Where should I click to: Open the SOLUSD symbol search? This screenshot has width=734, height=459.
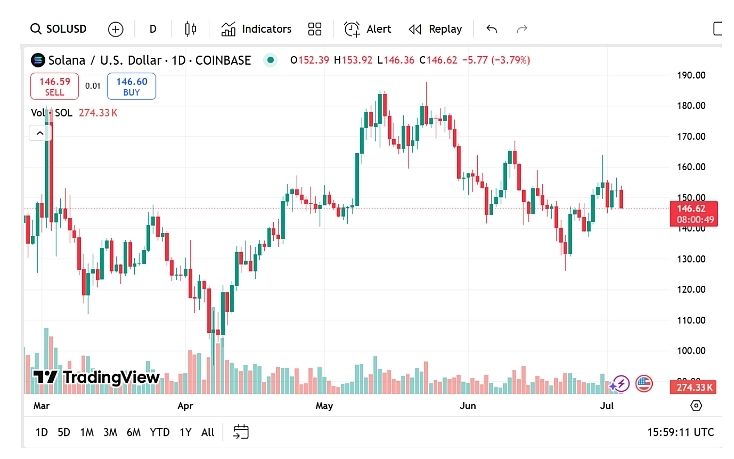coord(62,29)
